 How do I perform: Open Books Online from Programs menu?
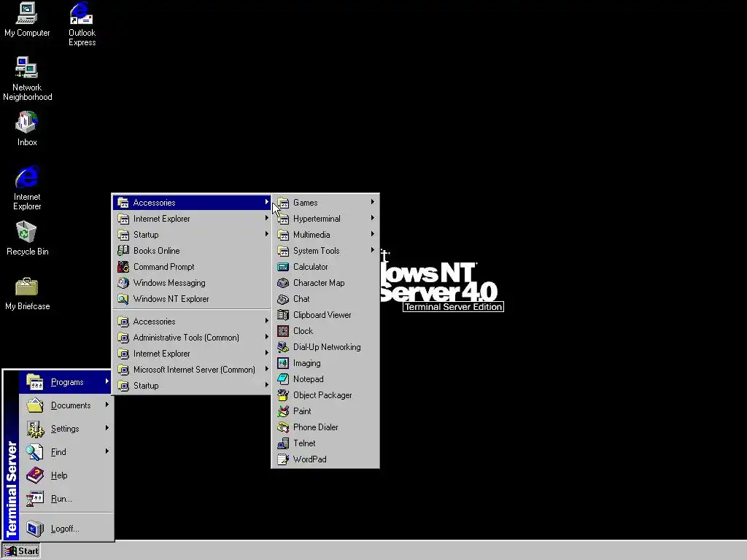click(192, 251)
